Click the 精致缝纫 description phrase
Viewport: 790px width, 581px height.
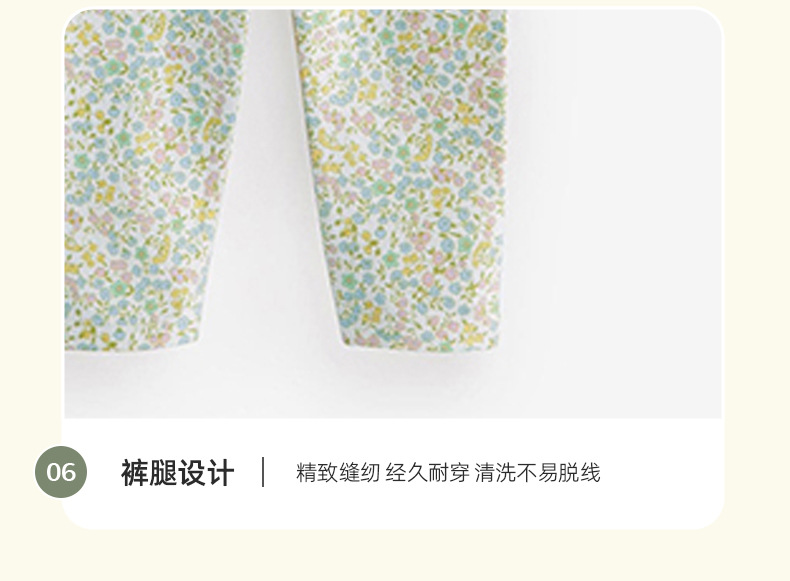(338, 473)
